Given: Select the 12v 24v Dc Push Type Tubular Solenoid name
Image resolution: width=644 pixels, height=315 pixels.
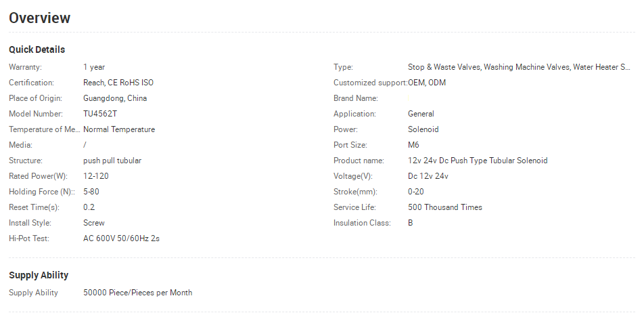Looking at the screenshot, I should coord(478,161).
